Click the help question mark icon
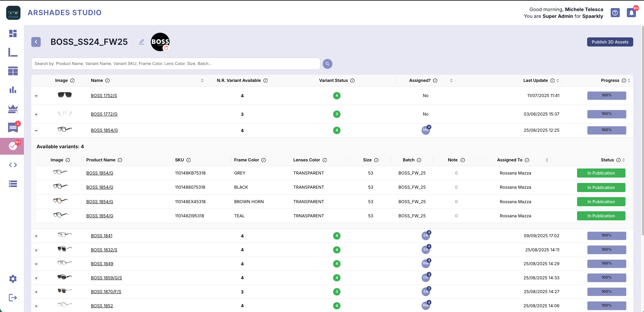Image resolution: width=644 pixels, height=312 pixels. pyautogui.click(x=615, y=13)
